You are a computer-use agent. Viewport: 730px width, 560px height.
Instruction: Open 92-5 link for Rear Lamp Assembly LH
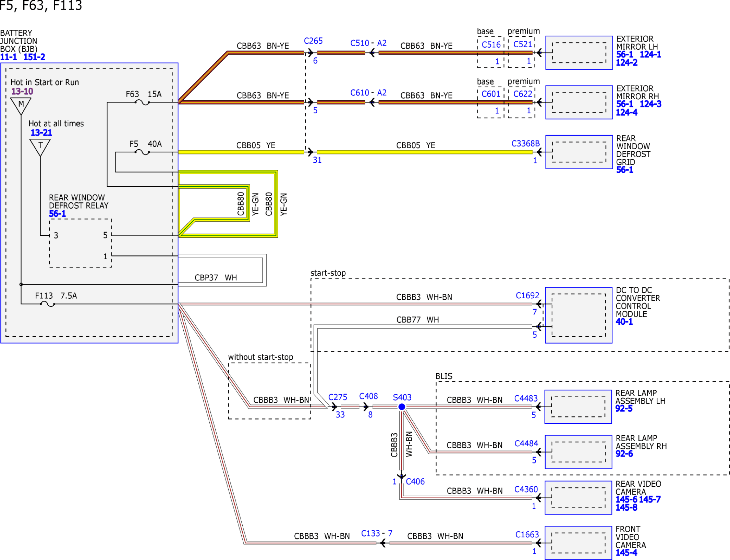(624, 409)
